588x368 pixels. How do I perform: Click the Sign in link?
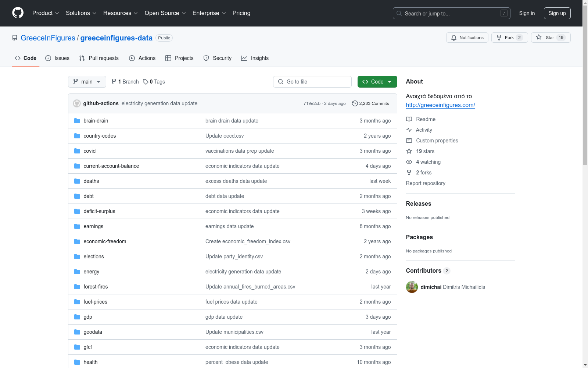point(527,13)
